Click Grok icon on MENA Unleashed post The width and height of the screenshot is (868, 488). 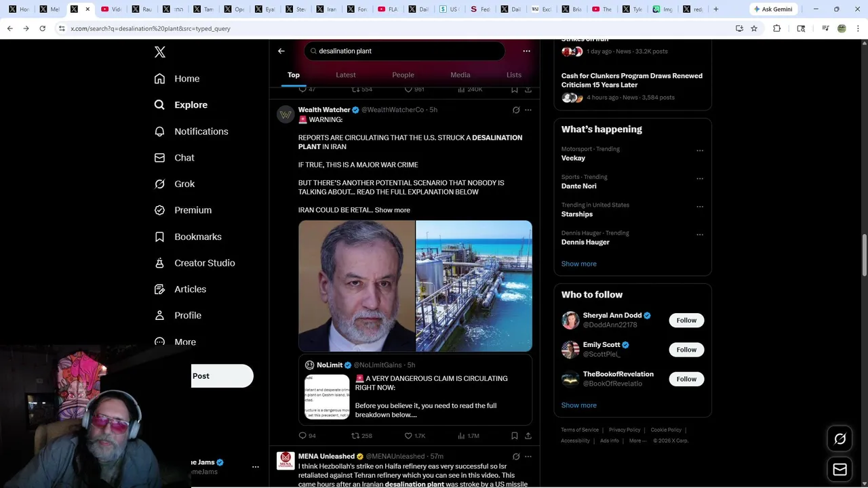[x=516, y=457]
